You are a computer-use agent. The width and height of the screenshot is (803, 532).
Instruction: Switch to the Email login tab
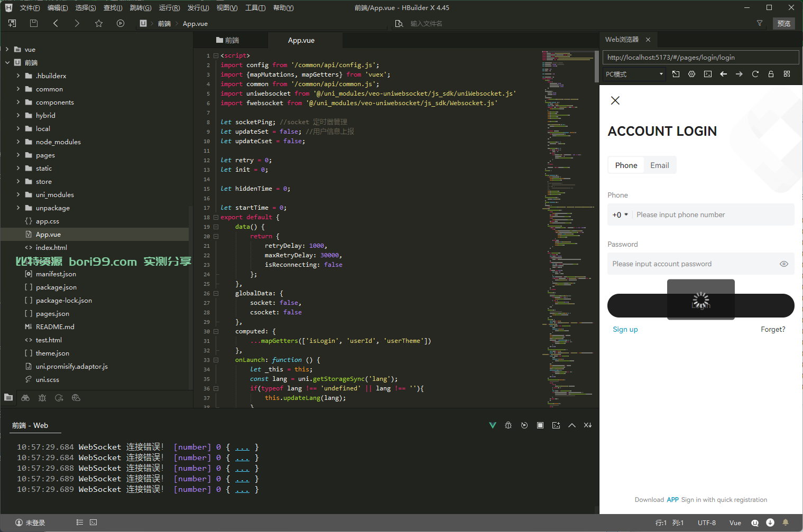tap(660, 165)
